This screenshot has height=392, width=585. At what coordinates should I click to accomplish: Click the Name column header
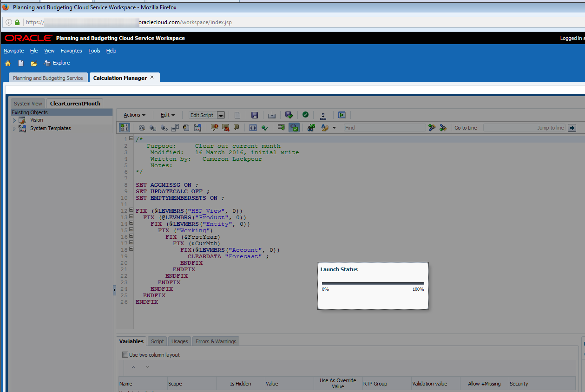(143, 384)
